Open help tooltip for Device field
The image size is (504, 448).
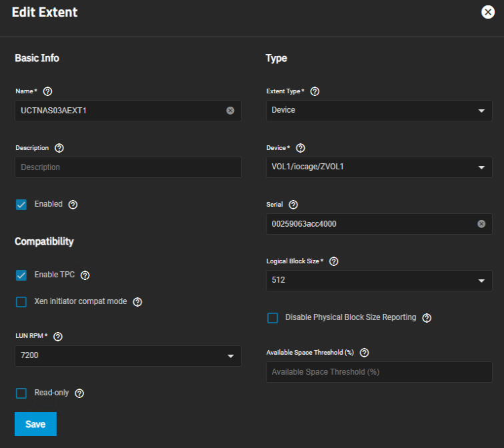(x=301, y=148)
